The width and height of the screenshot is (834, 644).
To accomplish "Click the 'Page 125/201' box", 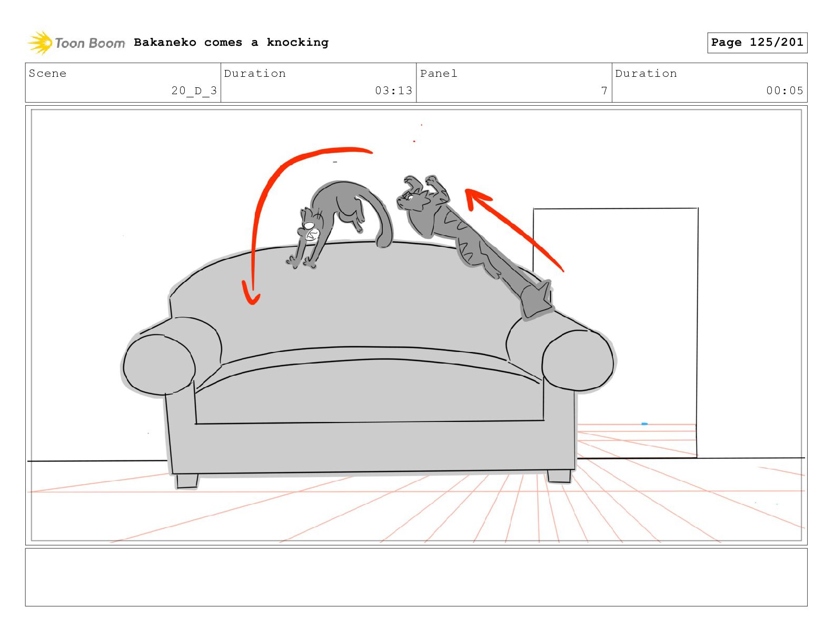I will 757,43.
